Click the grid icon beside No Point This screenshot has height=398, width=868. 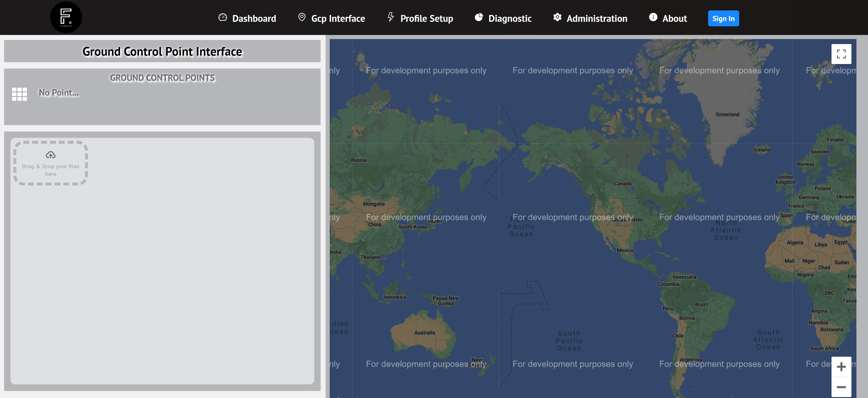point(19,94)
